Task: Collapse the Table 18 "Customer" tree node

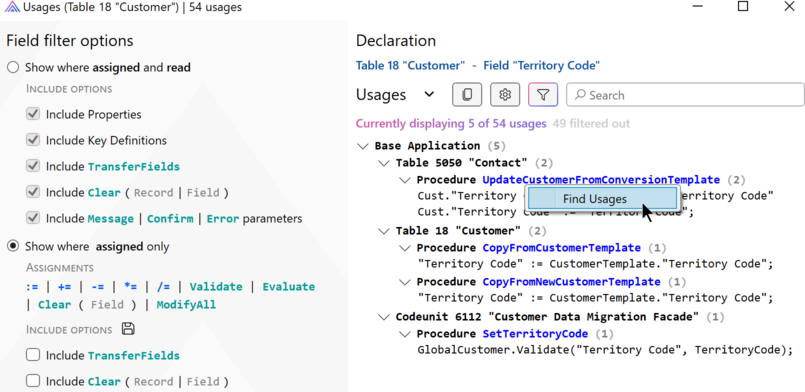Action: [x=384, y=231]
